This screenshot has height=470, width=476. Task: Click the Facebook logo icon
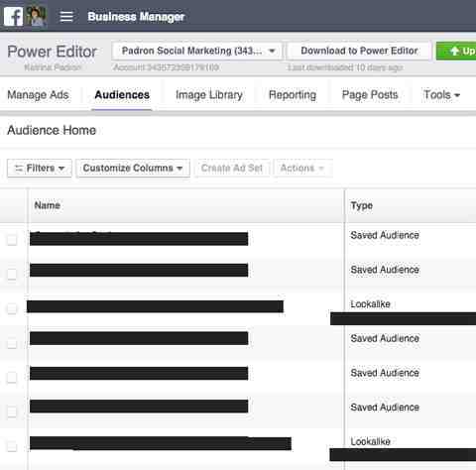tap(13, 16)
